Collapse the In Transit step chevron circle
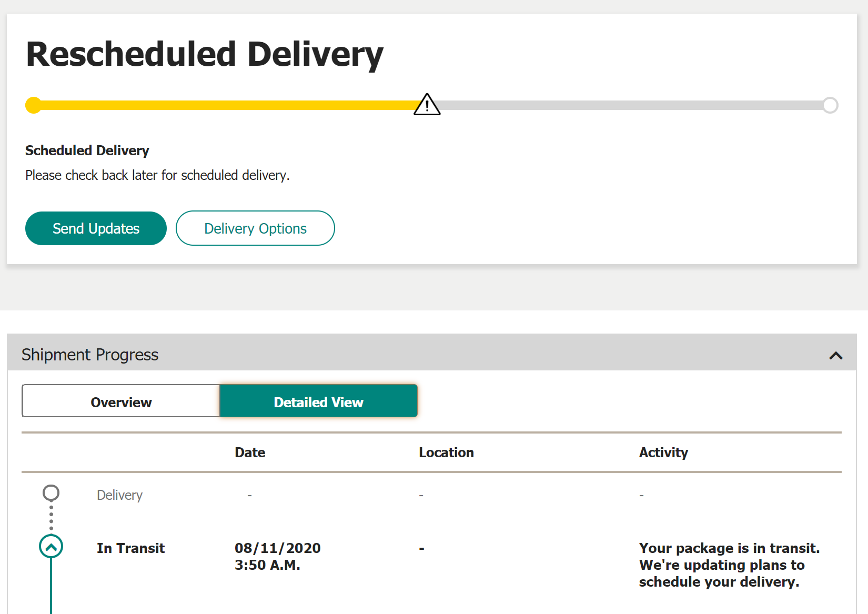868x614 pixels. (x=51, y=547)
